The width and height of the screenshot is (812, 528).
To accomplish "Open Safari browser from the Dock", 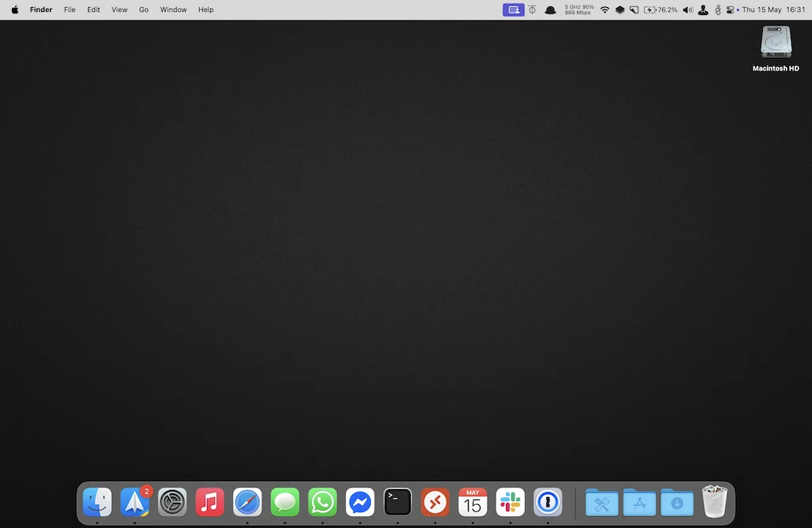I will click(247, 502).
